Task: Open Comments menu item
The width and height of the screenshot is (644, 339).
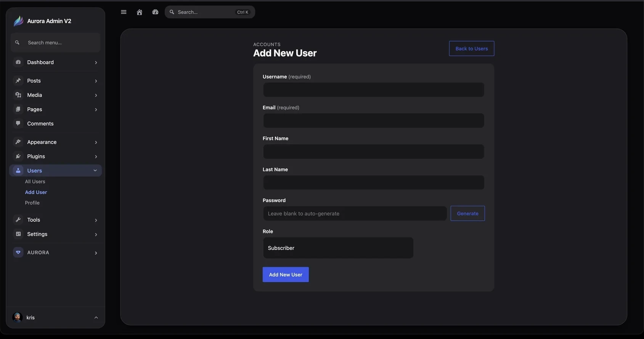Action: click(40, 124)
